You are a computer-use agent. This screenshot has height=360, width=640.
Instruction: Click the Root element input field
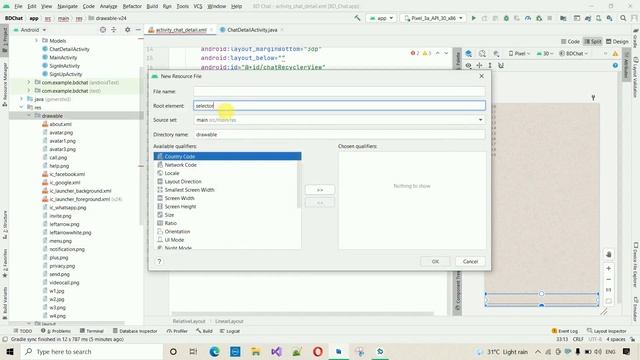(339, 106)
